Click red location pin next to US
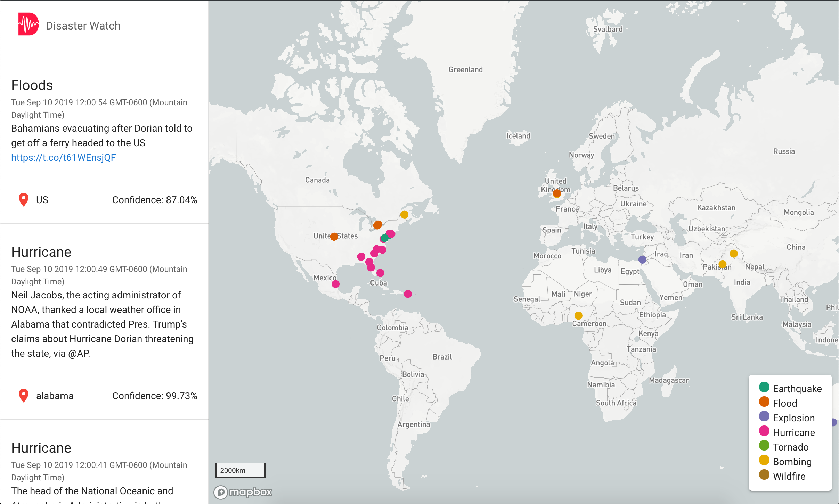The height and width of the screenshot is (504, 839). coord(23,200)
